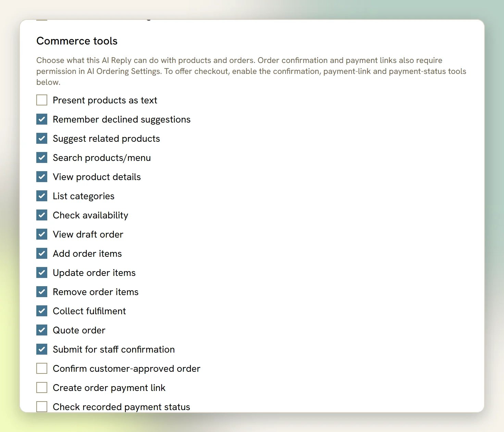Toggle the Update order items checkbox
Screen dimensions: 504x432
coord(42,273)
